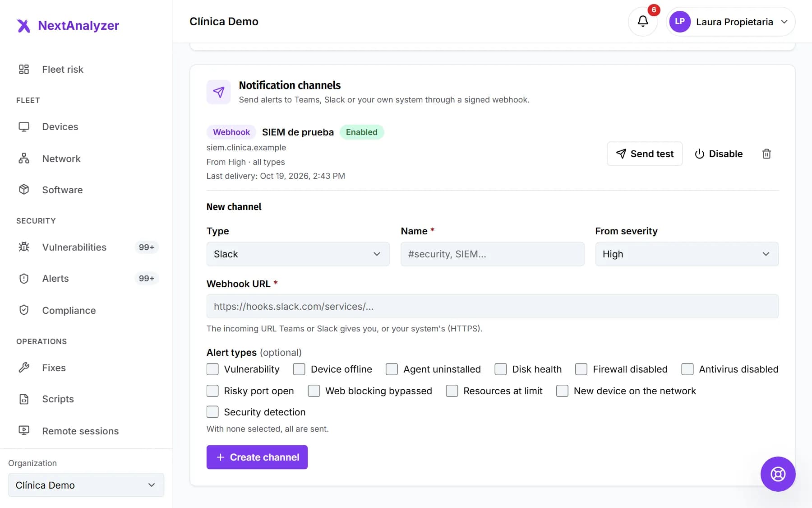The image size is (812, 508).
Task: Go to Fleet risk page
Action: coord(63,70)
